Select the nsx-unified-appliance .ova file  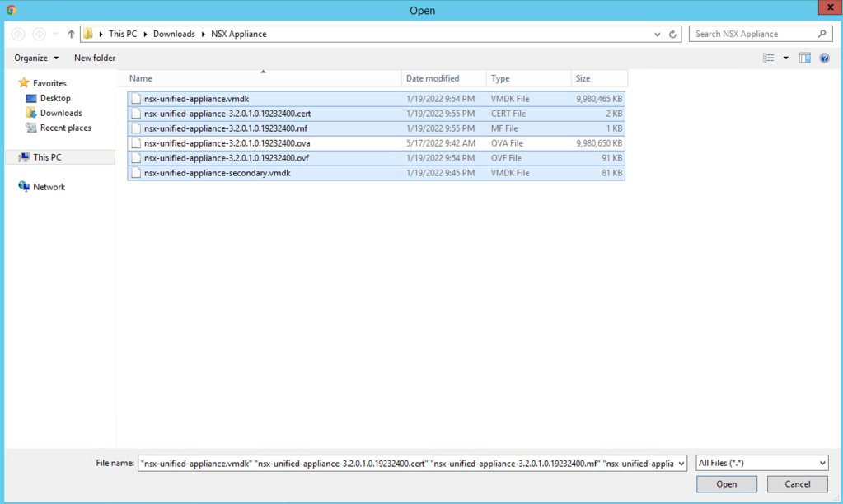227,143
